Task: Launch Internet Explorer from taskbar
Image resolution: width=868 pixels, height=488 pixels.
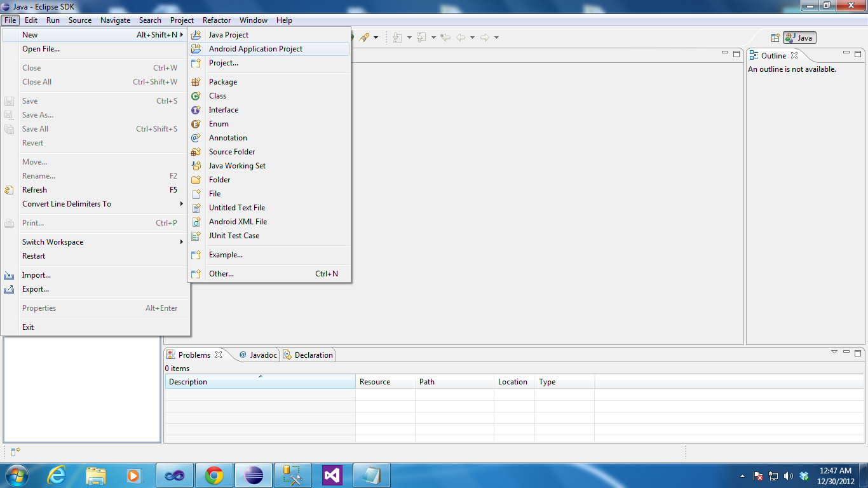Action: pyautogui.click(x=57, y=475)
